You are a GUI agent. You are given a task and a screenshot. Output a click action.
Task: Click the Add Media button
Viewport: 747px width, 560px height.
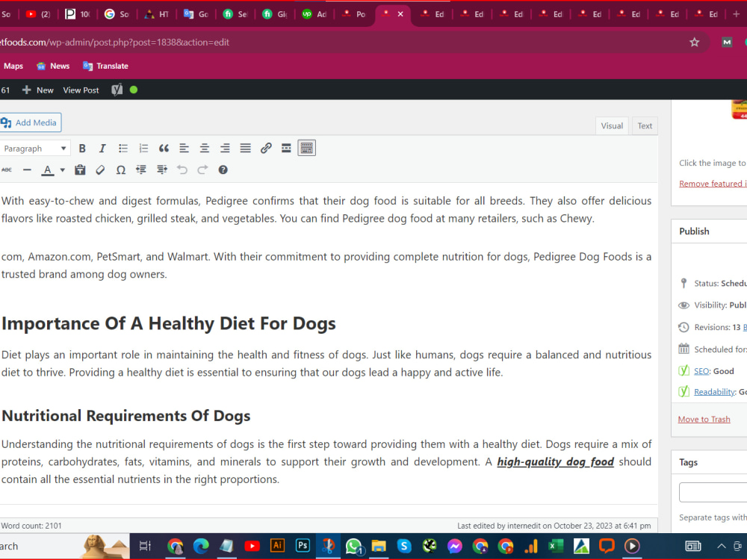coord(30,123)
